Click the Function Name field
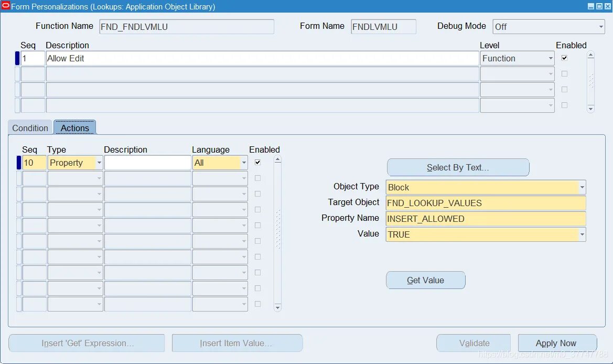Screen dimensions: 613x364 coord(187,27)
